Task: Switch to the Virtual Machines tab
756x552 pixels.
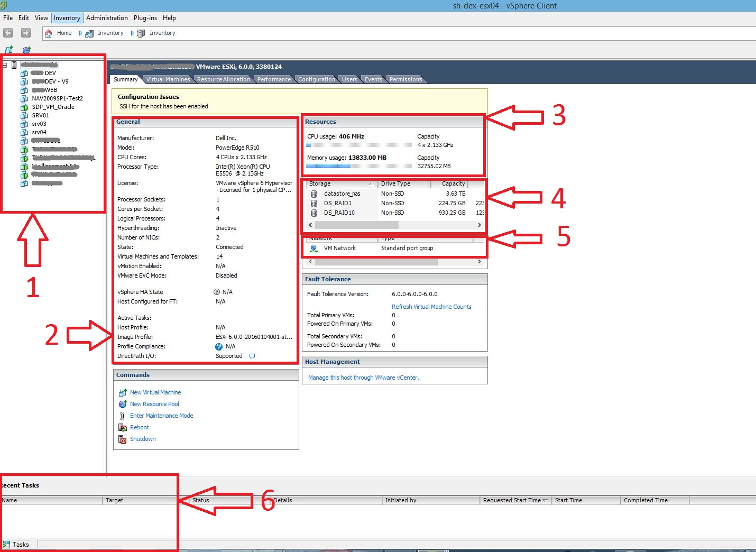Action: tap(168, 79)
